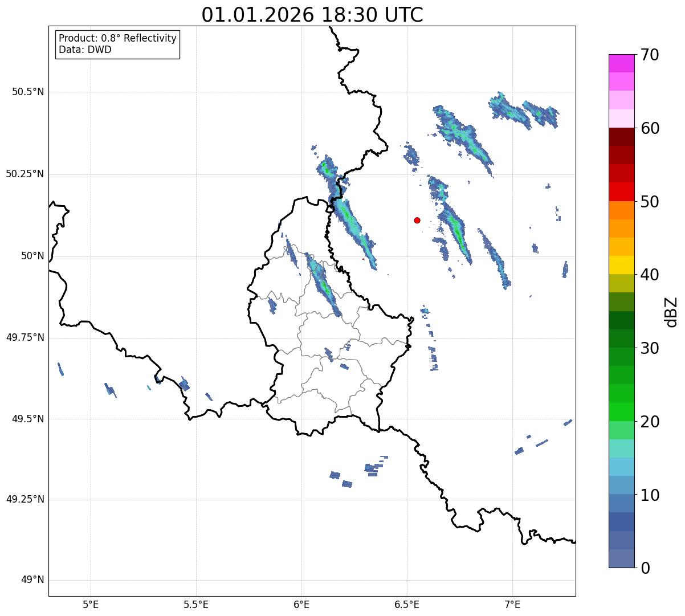Click the 49.75°N latitude label
This screenshot has height=616, width=685.
pyautogui.click(x=25, y=337)
